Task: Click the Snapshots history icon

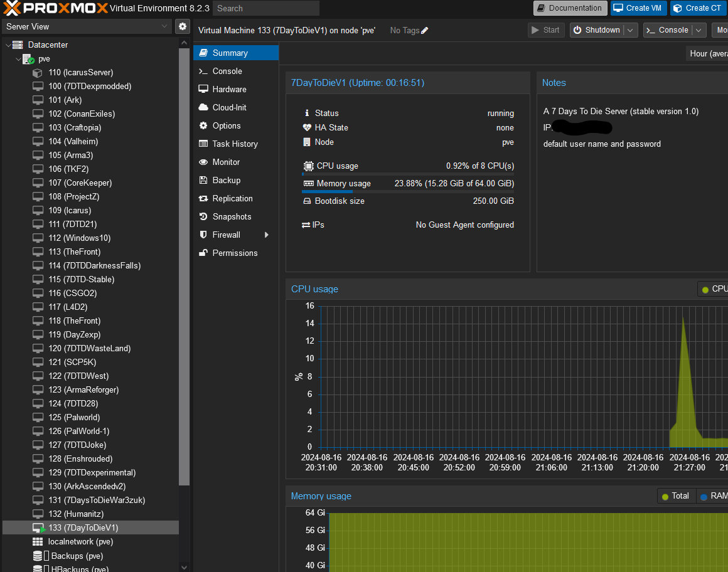Action: [x=203, y=216]
